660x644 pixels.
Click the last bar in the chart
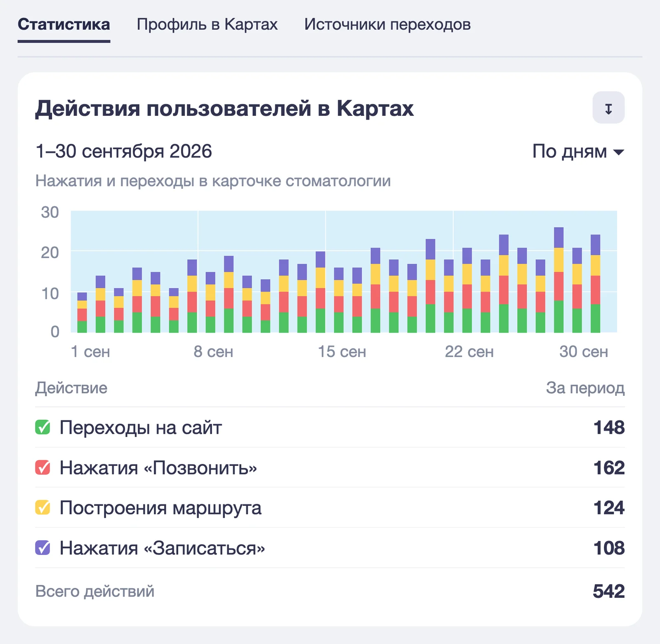pyautogui.click(x=595, y=284)
